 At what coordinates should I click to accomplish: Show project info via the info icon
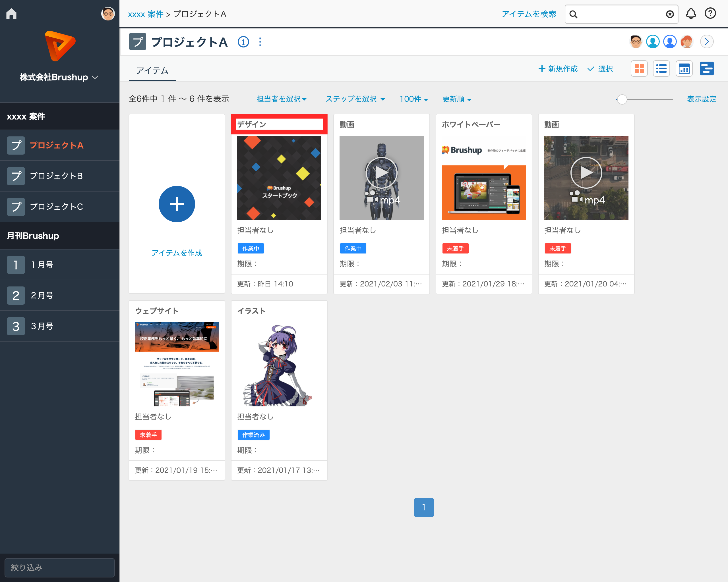[243, 42]
